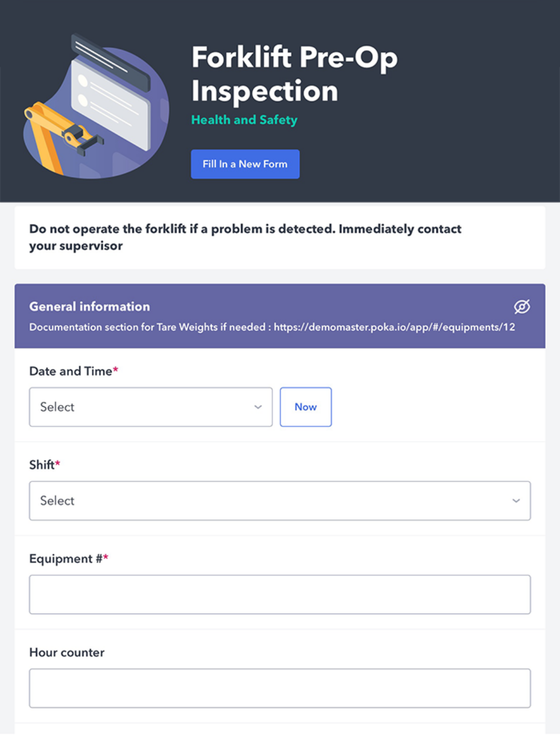This screenshot has width=560, height=747.
Task: Click inside the Equipment # input field
Action: pyautogui.click(x=280, y=594)
